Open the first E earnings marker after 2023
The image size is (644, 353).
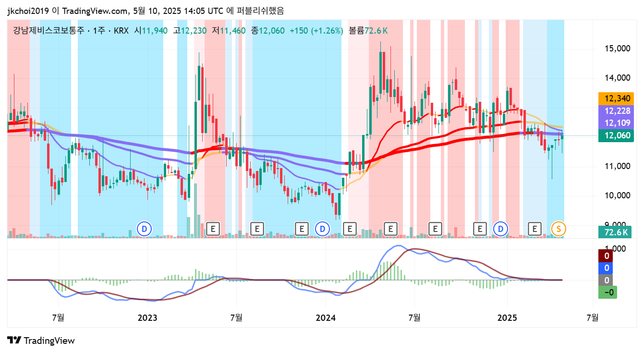click(213, 229)
